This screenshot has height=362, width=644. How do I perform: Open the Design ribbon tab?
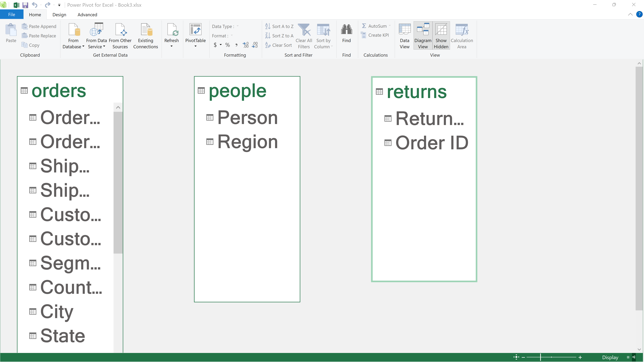pyautogui.click(x=59, y=15)
